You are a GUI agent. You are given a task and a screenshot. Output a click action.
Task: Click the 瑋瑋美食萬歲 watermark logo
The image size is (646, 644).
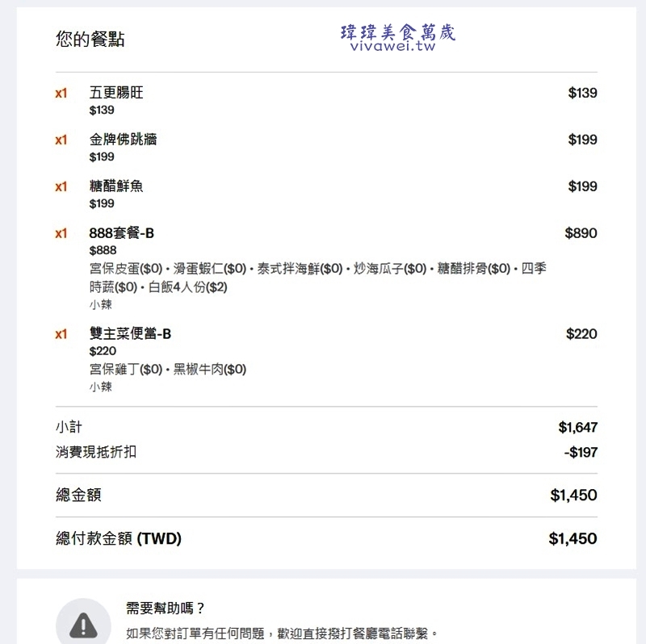pyautogui.click(x=398, y=32)
